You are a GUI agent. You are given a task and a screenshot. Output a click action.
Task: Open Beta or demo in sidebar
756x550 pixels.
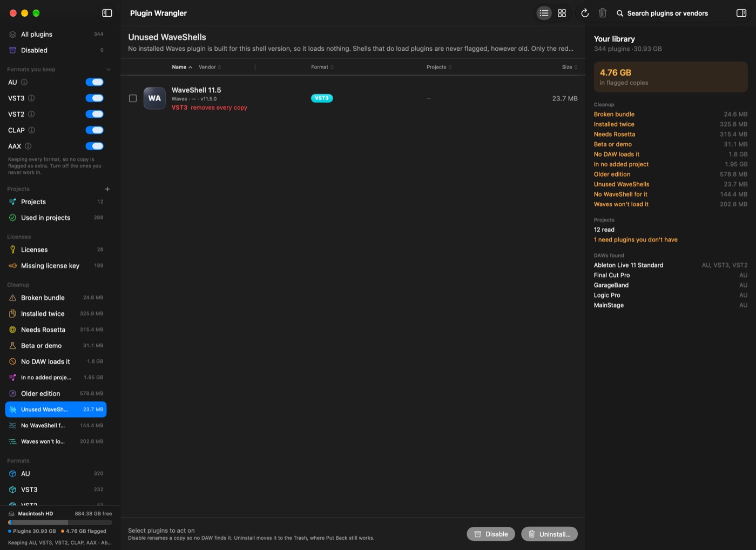click(56, 346)
